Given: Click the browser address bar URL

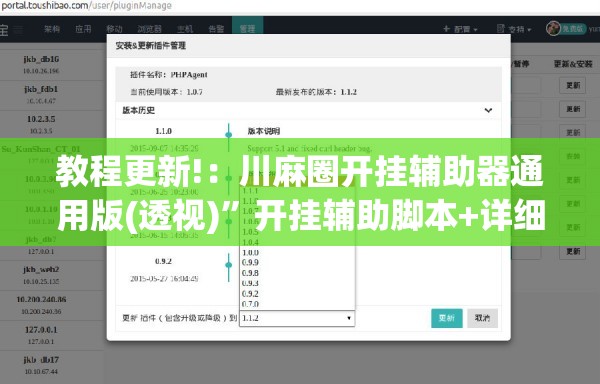Looking at the screenshot, I should [86, 6].
